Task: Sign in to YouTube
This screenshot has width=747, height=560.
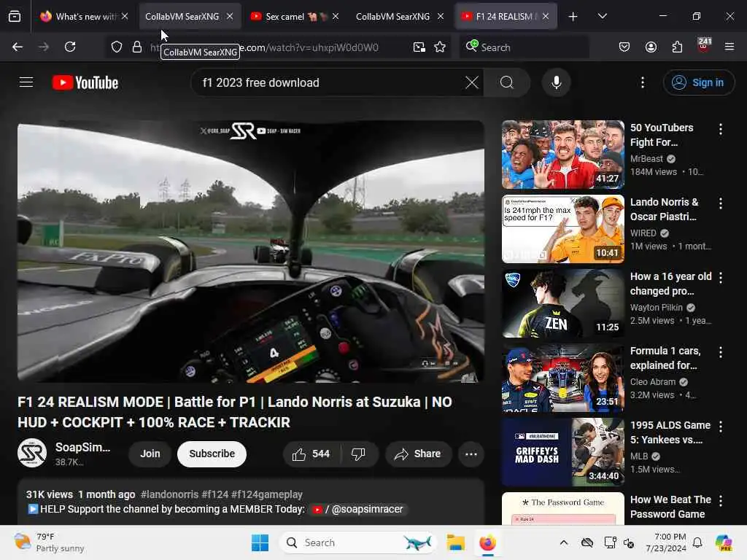Action: [698, 82]
